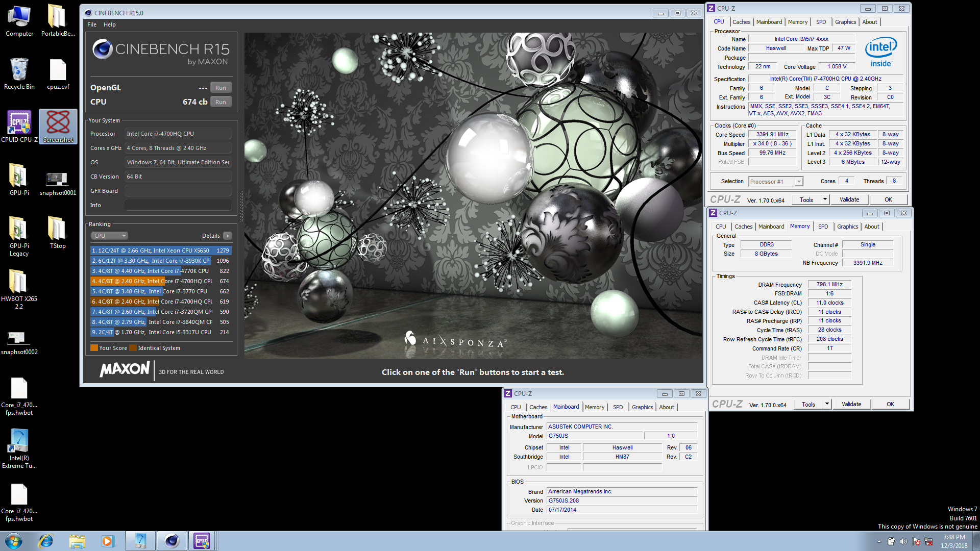Open the Recycle Bin
980x551 pixels.
point(19,74)
